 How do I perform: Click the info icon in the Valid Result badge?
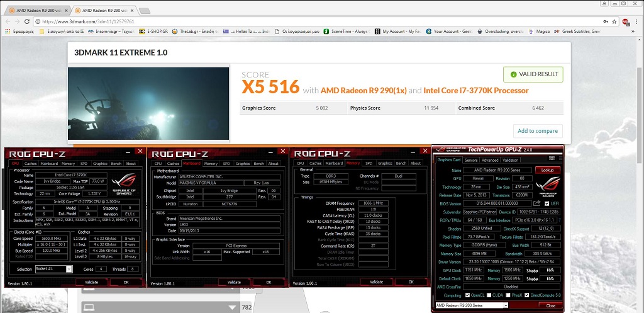click(x=513, y=74)
